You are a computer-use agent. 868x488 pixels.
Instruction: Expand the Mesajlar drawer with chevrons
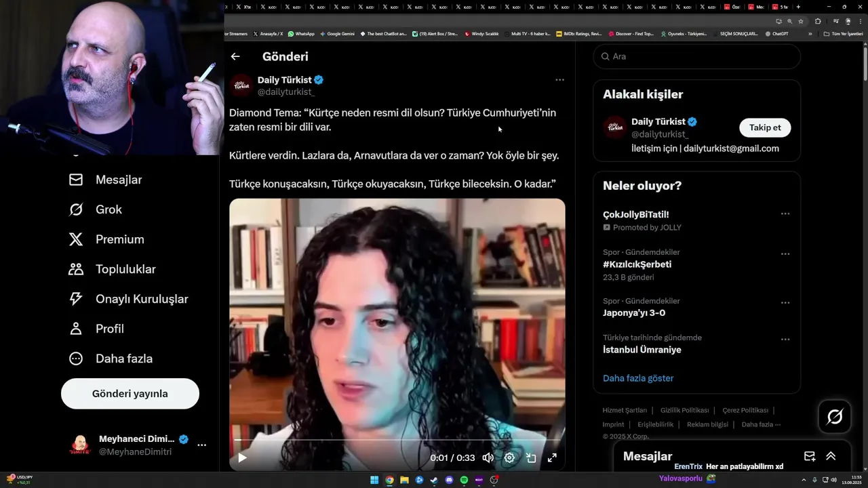pos(831,456)
